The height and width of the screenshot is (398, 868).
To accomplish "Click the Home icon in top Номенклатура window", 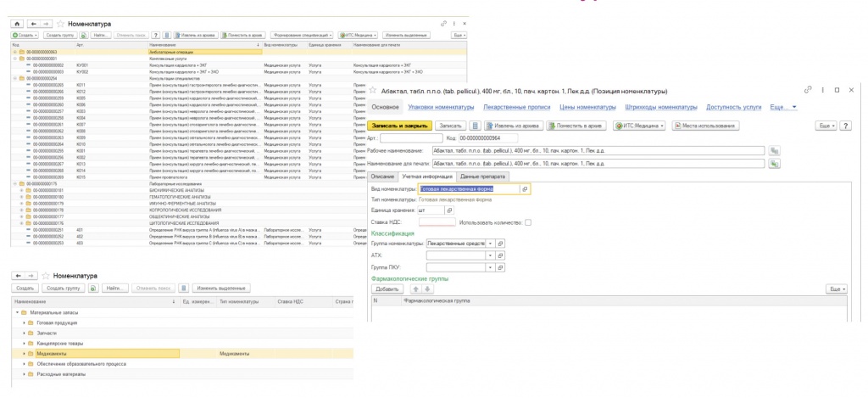I will coord(17,24).
